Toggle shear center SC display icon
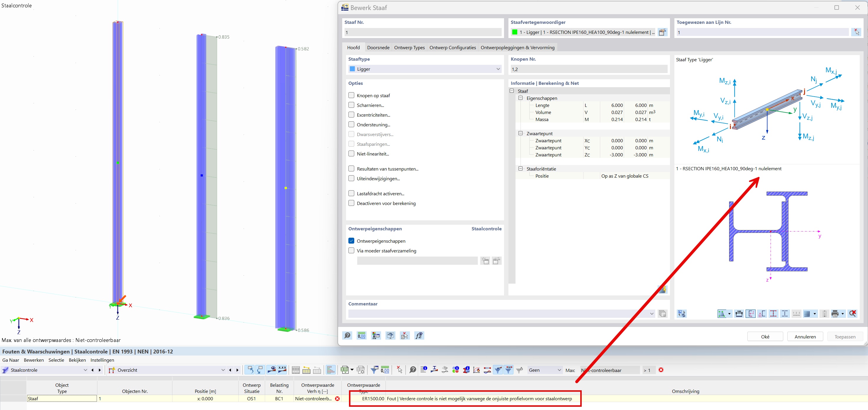The width and height of the screenshot is (868, 410). (x=761, y=314)
